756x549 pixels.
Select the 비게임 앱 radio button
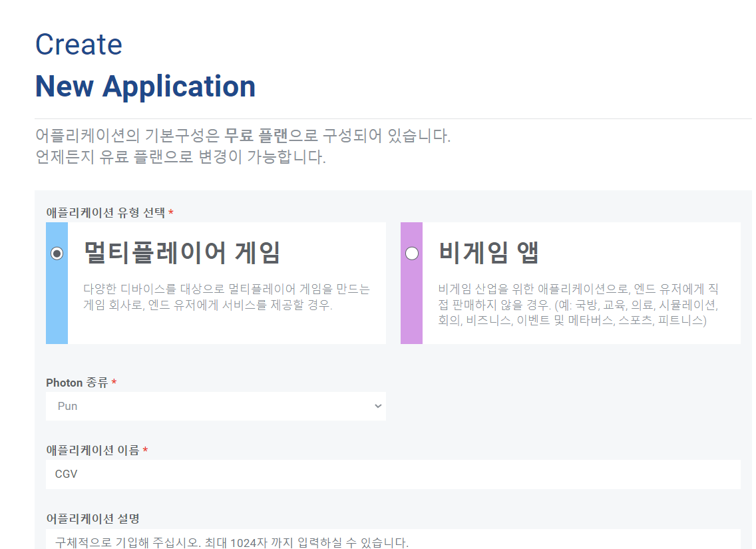coord(412,253)
